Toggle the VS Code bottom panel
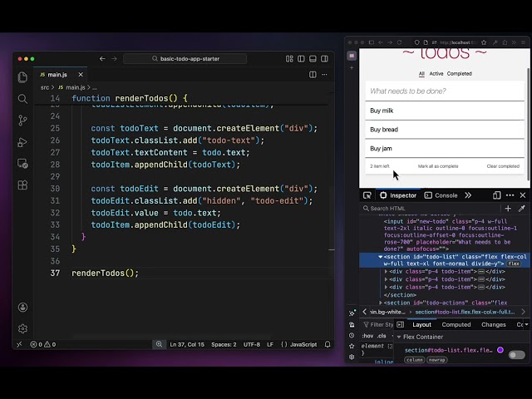Screen dimensions: 532x399 pos(313,59)
